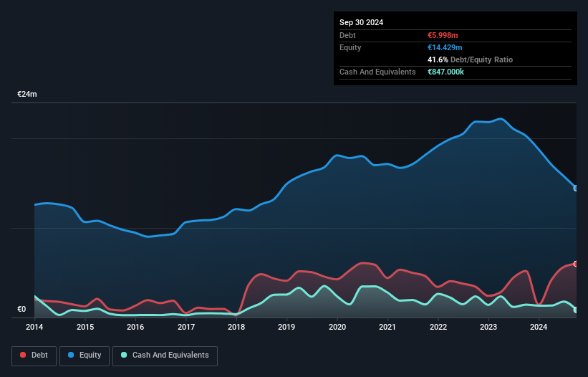
Task: Toggle the Debt series in the legend
Action: coord(34,355)
